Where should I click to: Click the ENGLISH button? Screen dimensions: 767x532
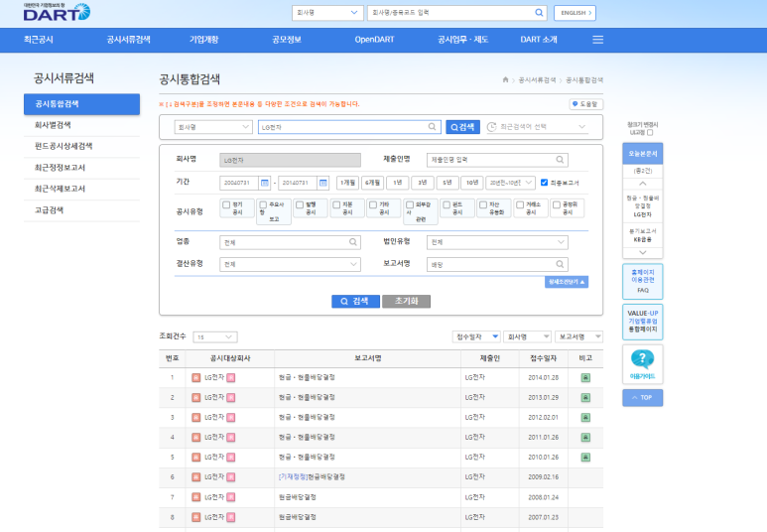[x=575, y=13]
